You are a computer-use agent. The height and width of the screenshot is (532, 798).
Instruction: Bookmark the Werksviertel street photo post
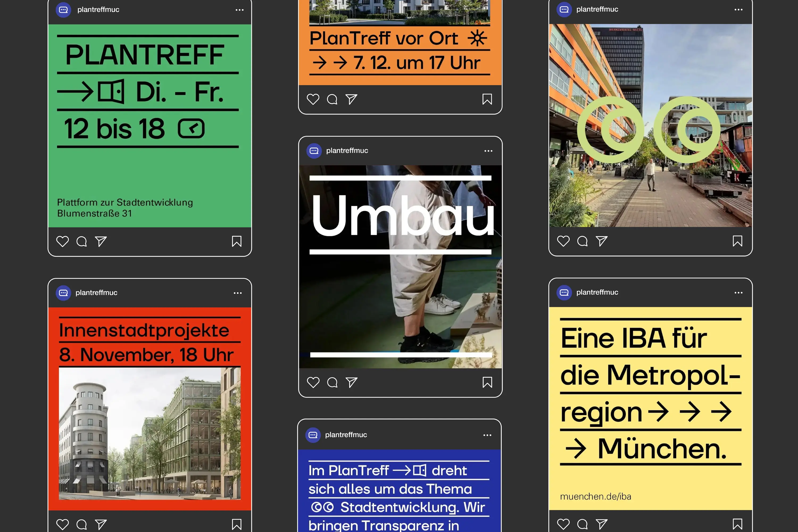pos(737,241)
